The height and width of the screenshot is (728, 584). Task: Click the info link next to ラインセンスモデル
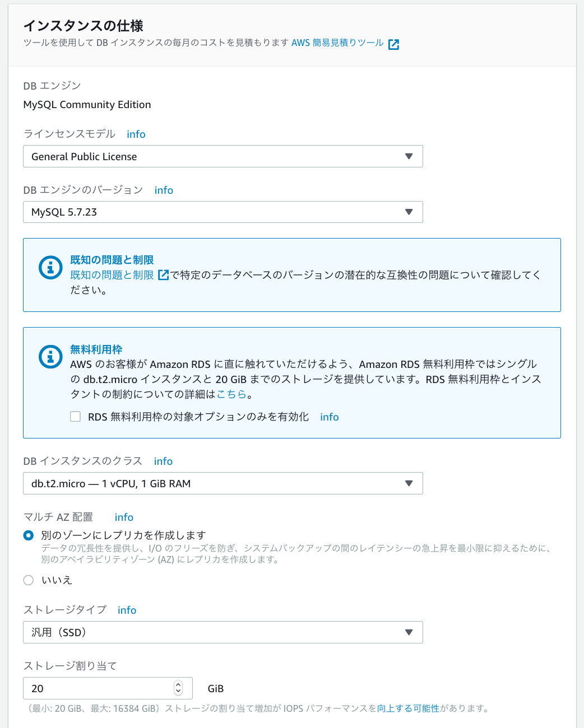pos(136,134)
